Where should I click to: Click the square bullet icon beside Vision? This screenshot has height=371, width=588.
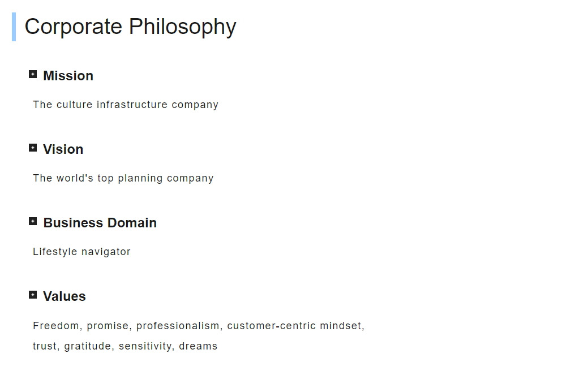[x=33, y=148]
